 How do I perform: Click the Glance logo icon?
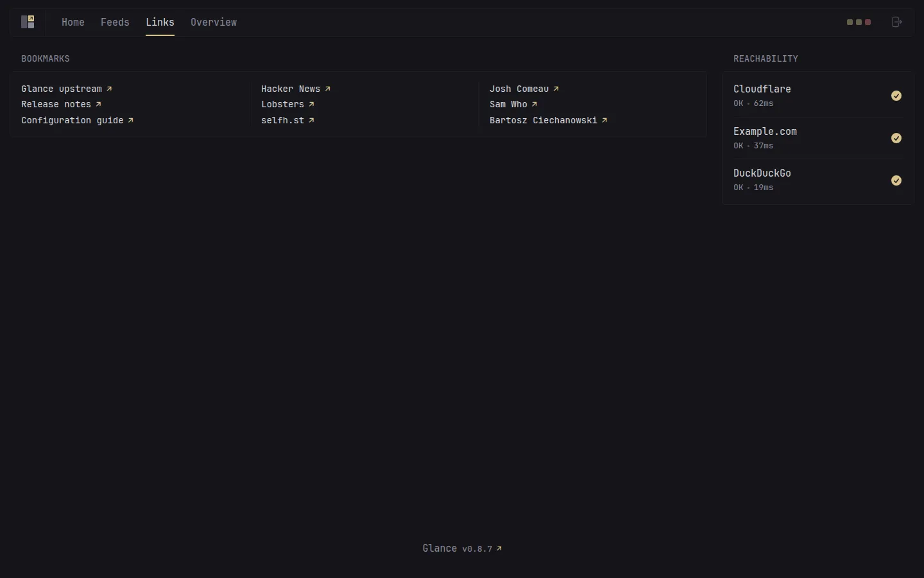click(28, 22)
